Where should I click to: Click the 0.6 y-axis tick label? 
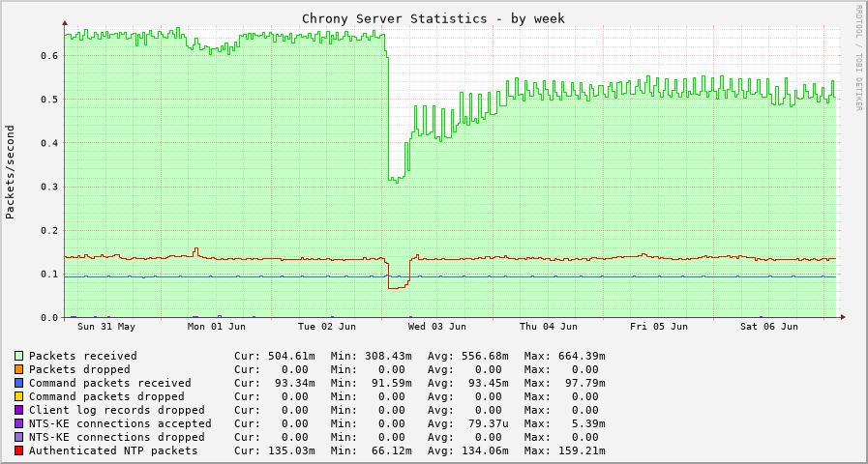coord(50,56)
